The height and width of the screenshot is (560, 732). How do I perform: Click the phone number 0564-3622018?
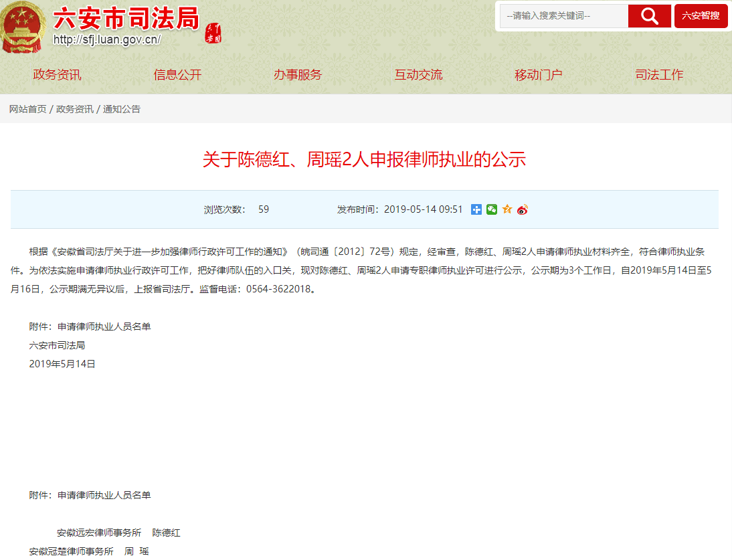[278, 289]
